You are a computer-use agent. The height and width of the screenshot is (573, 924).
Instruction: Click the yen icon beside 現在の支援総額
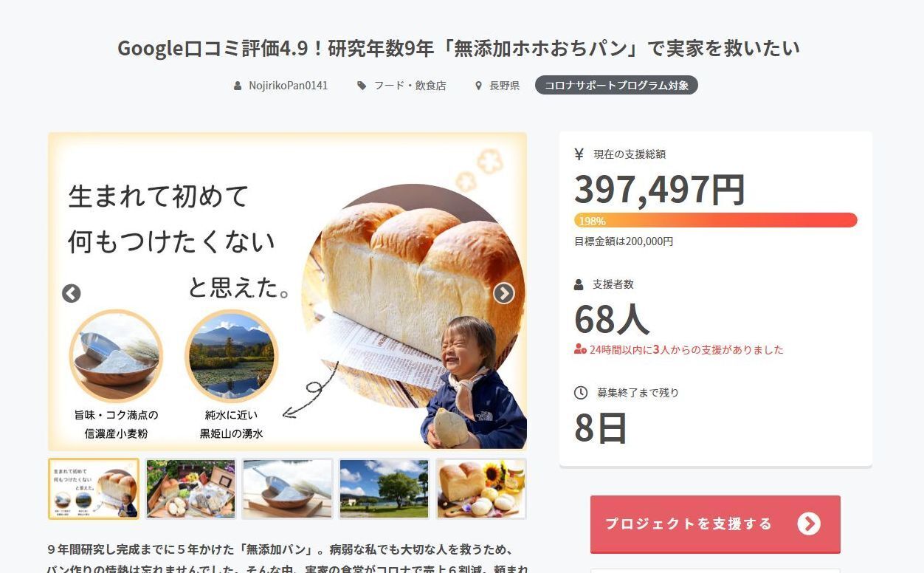click(579, 154)
